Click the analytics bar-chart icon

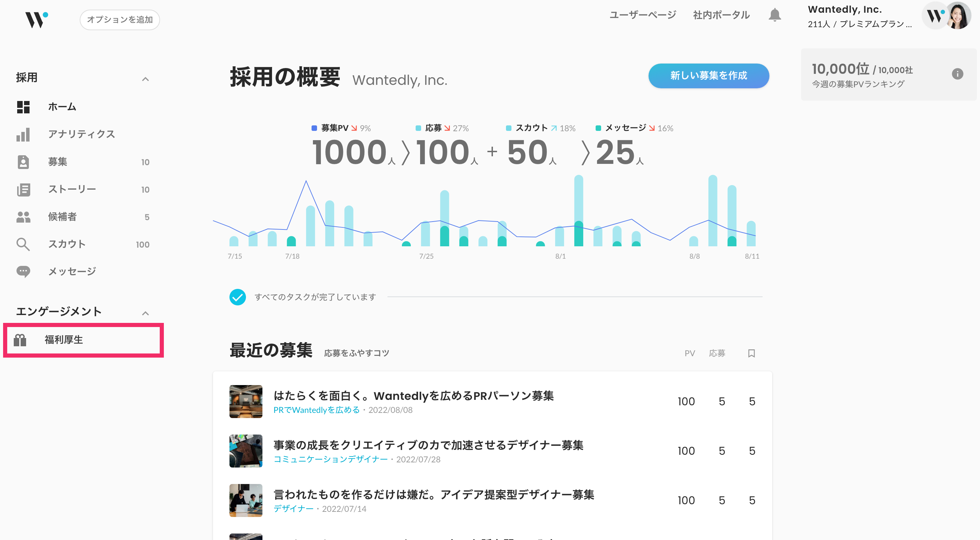point(23,134)
